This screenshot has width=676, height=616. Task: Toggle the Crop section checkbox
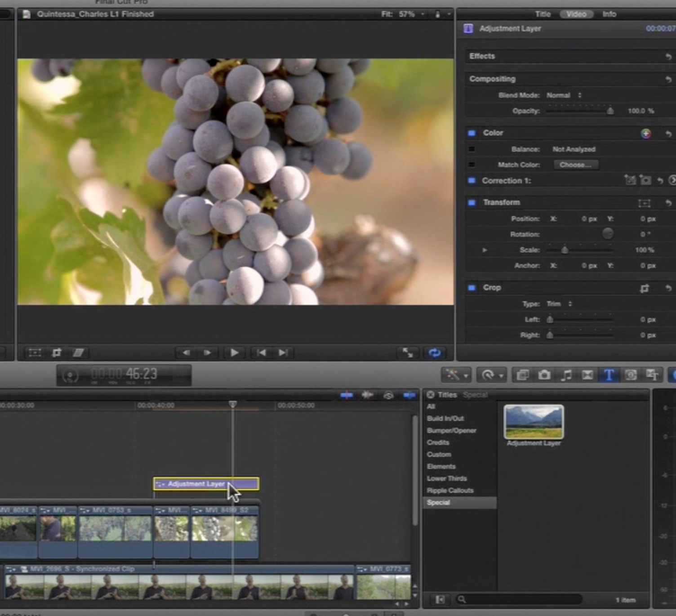tap(471, 288)
